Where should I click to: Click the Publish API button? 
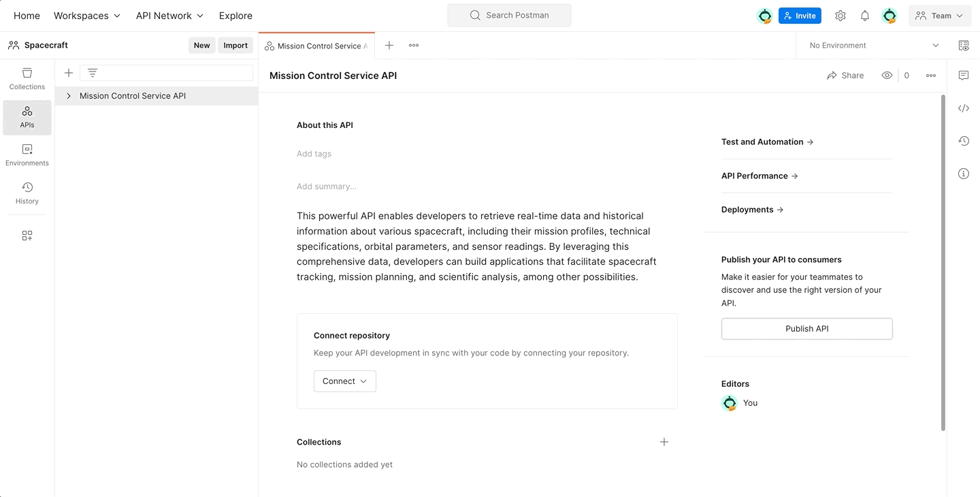pyautogui.click(x=806, y=328)
